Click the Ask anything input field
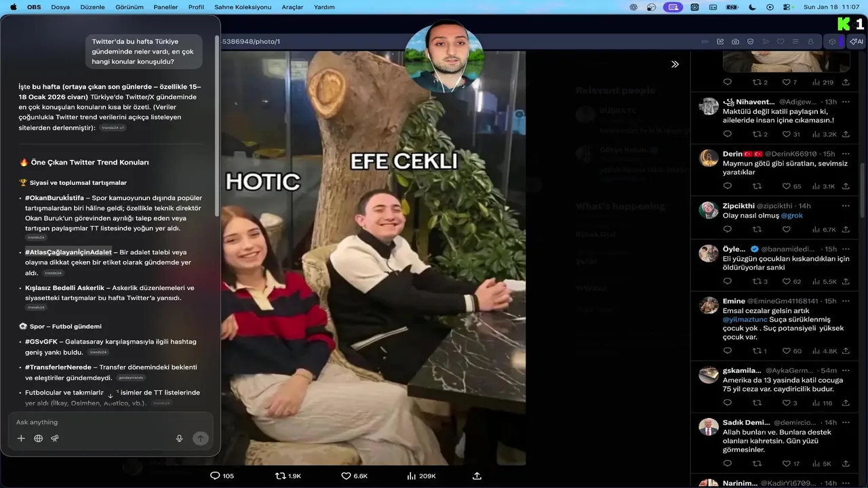The width and height of the screenshot is (868, 488). [111, 422]
